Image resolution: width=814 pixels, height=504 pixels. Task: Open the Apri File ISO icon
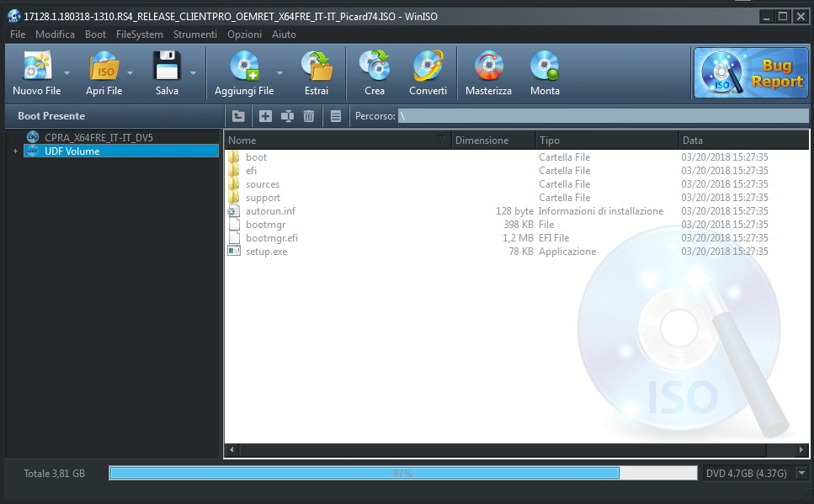click(x=104, y=66)
